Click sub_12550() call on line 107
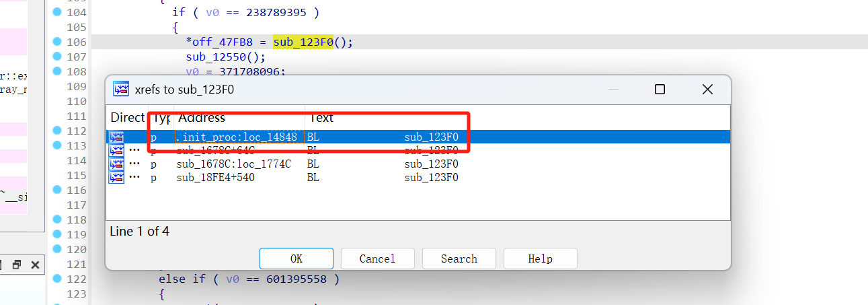This screenshot has height=305, width=868. click(x=226, y=57)
